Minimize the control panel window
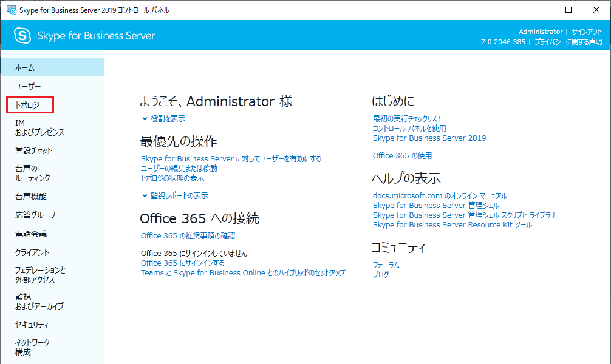The height and width of the screenshot is (364, 611). click(x=541, y=10)
